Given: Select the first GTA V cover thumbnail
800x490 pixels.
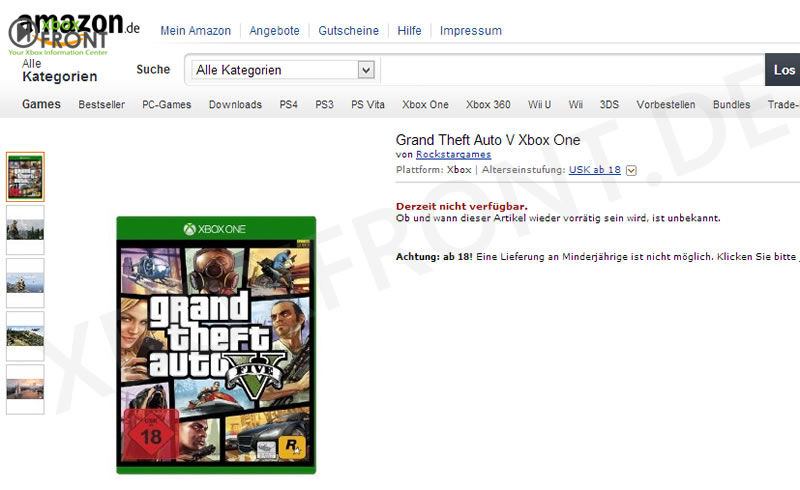Looking at the screenshot, I should (x=25, y=177).
